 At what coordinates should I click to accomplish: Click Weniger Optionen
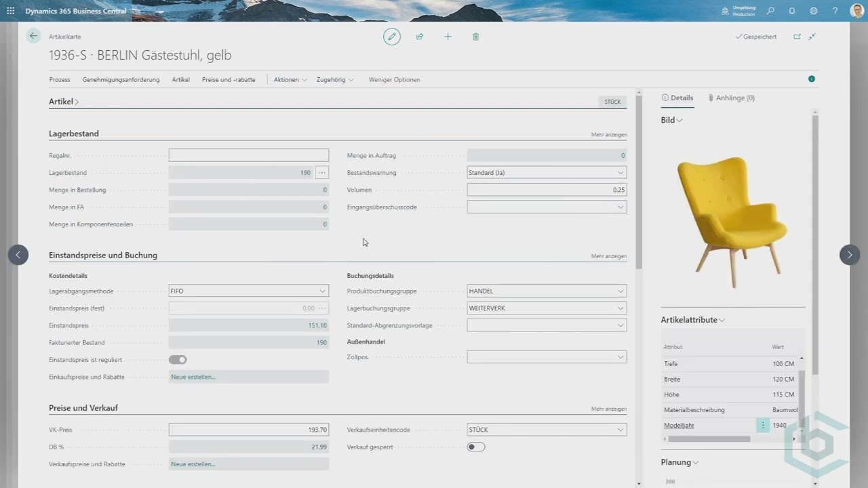394,80
